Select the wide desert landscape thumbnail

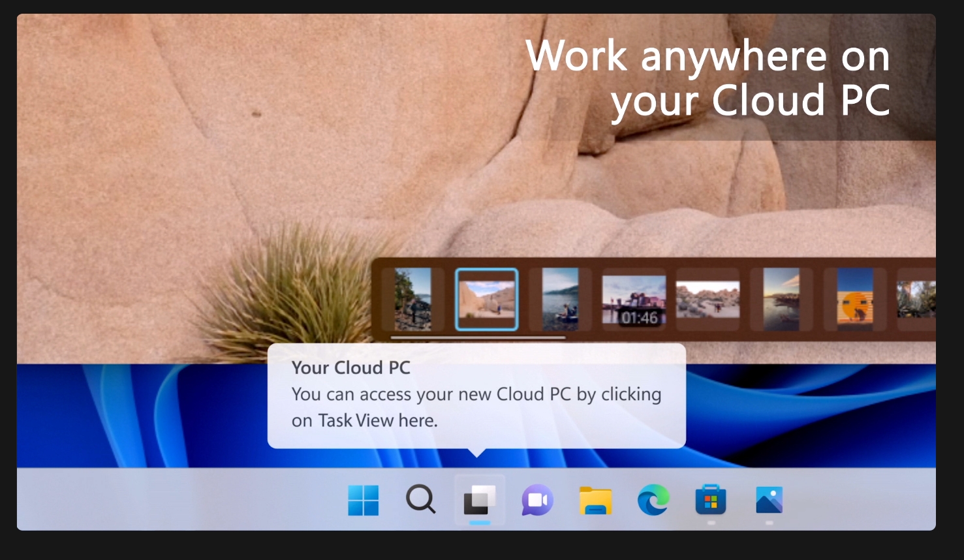point(708,300)
